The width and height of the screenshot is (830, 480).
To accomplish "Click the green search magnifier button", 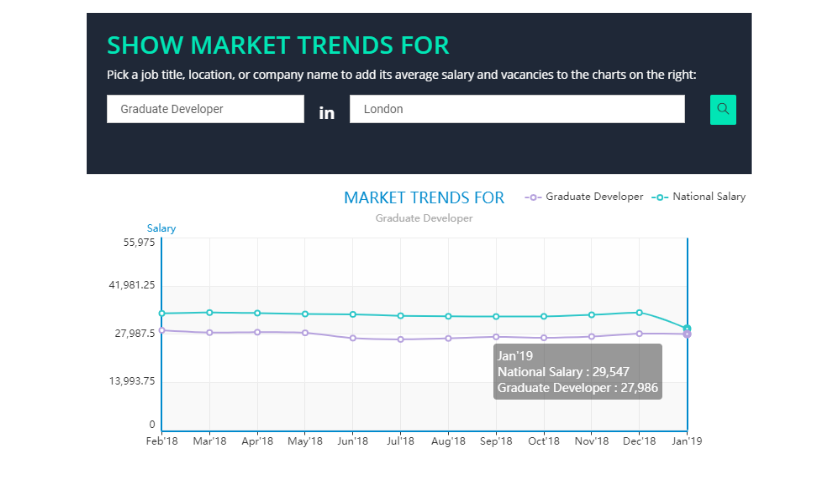I will pyautogui.click(x=723, y=110).
